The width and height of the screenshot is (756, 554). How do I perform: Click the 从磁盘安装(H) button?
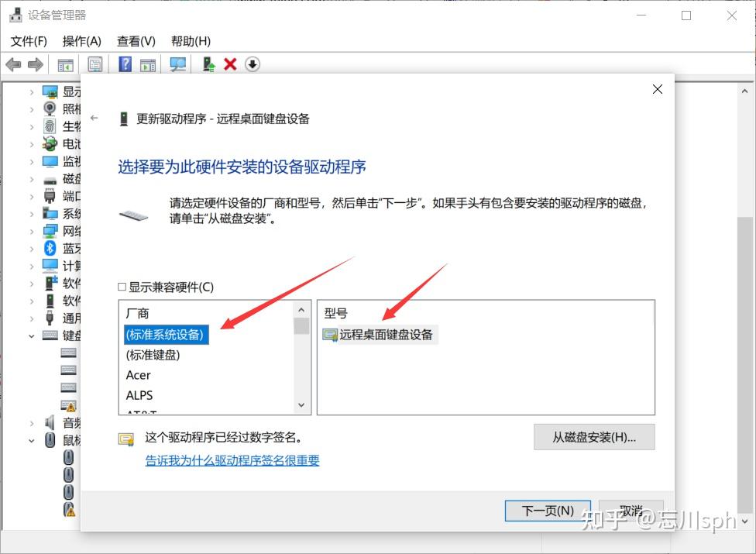(x=593, y=438)
